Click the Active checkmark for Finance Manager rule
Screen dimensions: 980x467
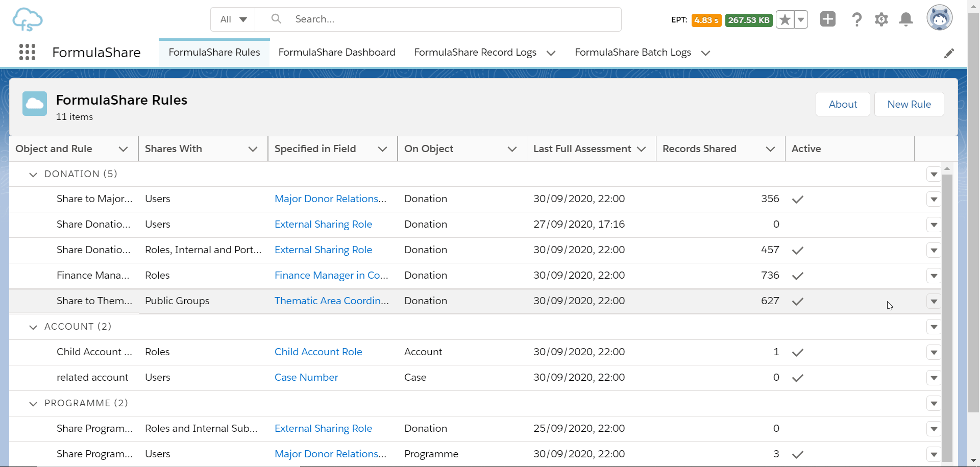797,276
